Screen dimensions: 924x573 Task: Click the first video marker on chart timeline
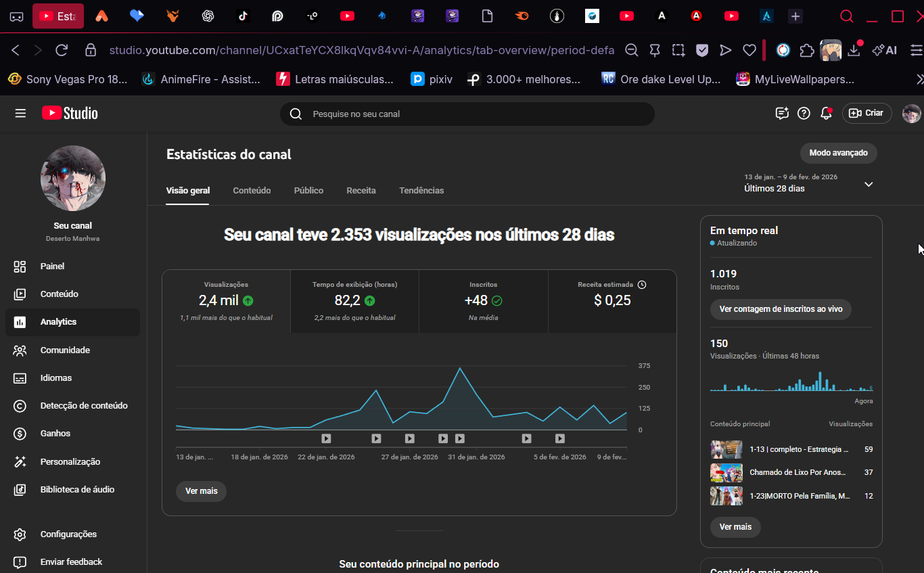tap(326, 438)
